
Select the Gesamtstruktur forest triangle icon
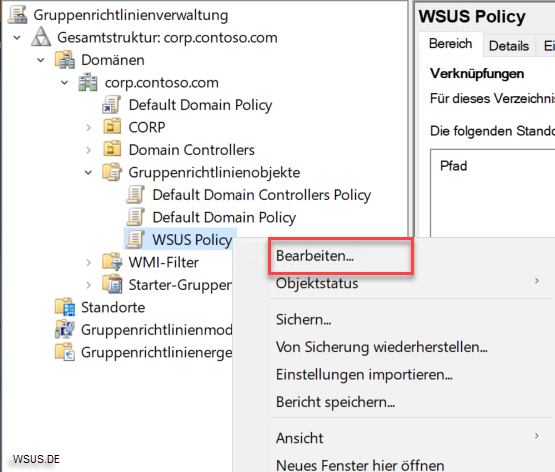41,37
